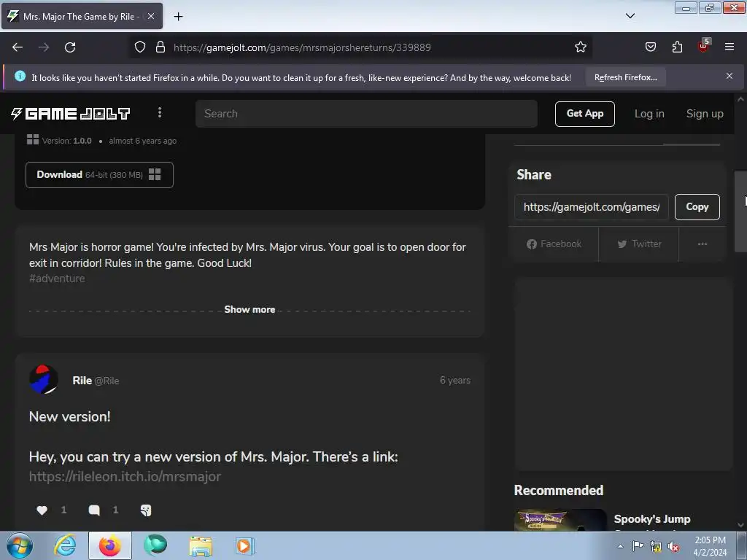Click the Get App button

coord(584,114)
